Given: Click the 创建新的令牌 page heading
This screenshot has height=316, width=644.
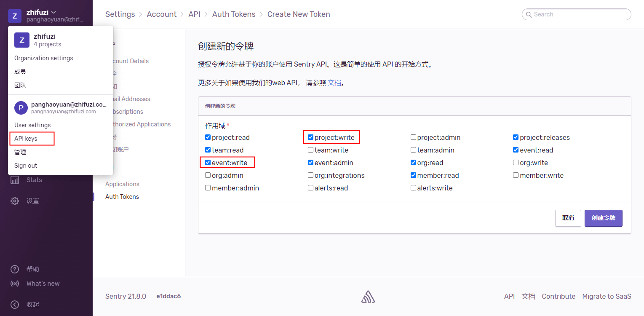Looking at the screenshot, I should coord(226,46).
